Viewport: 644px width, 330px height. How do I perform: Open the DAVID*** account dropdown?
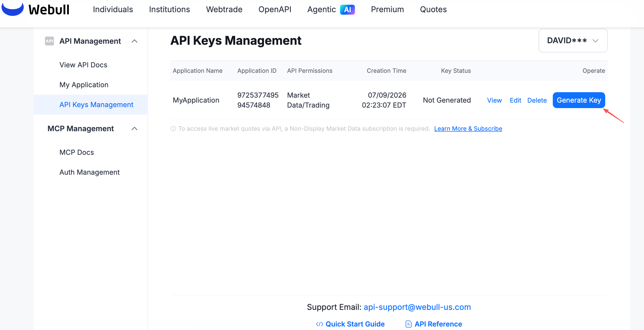tap(573, 41)
